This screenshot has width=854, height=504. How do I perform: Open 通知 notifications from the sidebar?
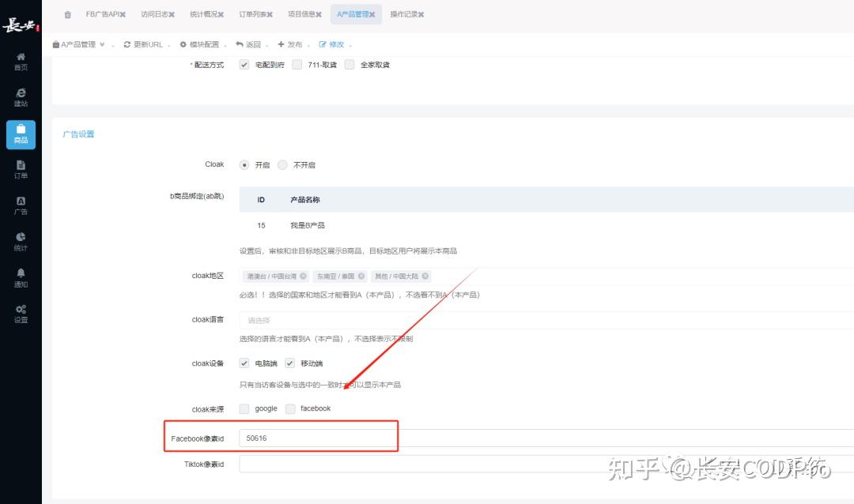pyautogui.click(x=21, y=276)
